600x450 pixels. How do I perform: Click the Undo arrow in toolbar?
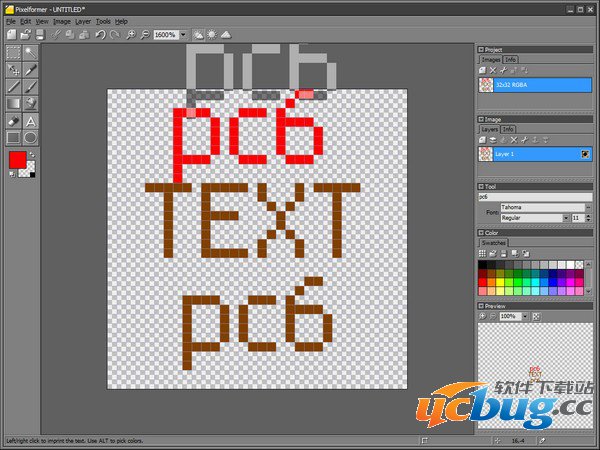[x=100, y=34]
